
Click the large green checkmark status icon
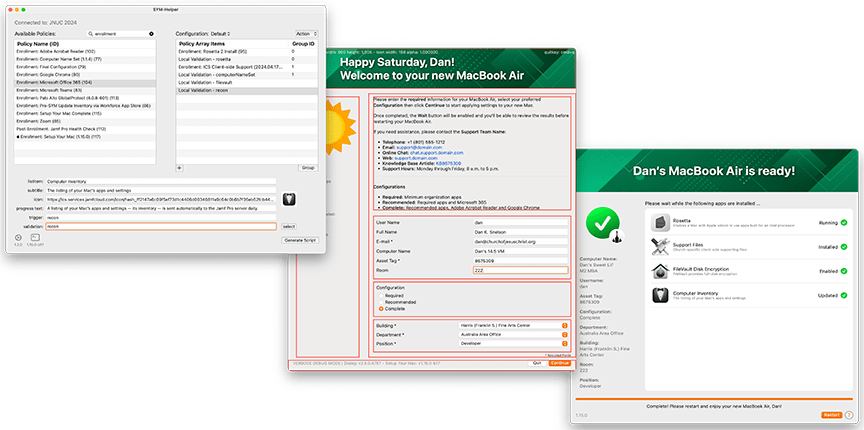tap(603, 223)
